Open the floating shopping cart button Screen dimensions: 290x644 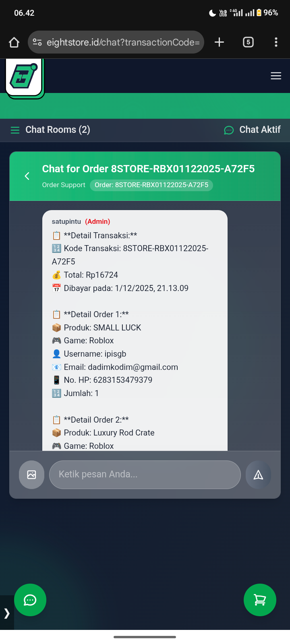click(260, 600)
